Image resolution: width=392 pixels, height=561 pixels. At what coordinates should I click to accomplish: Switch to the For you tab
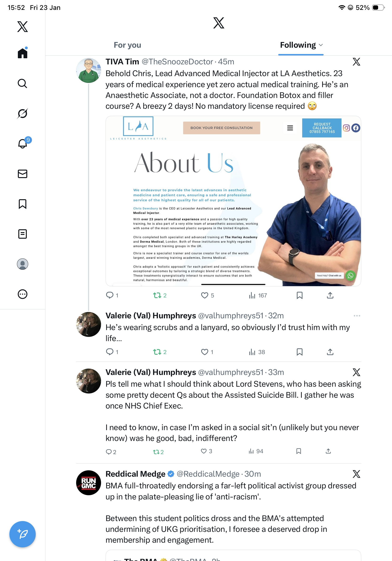click(127, 45)
